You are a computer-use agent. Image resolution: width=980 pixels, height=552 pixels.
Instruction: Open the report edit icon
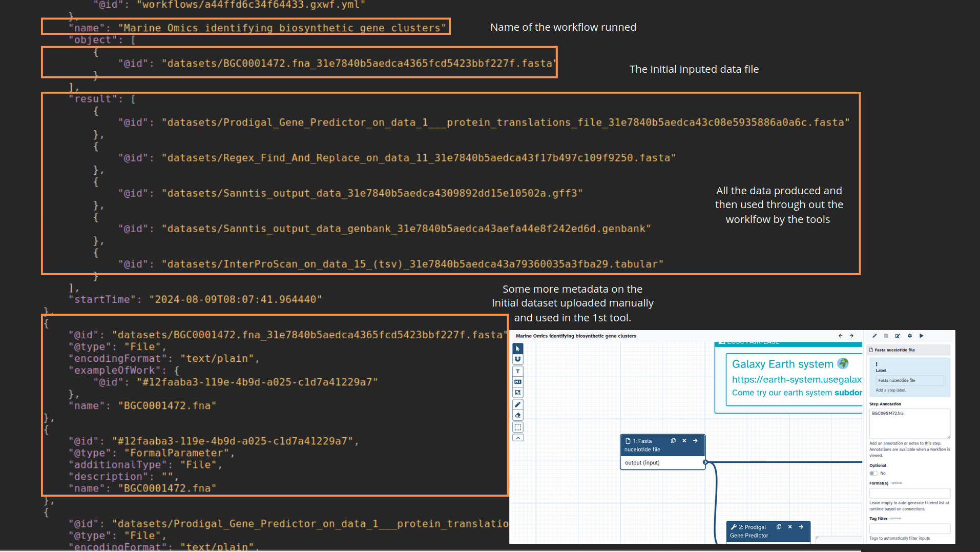tap(898, 336)
